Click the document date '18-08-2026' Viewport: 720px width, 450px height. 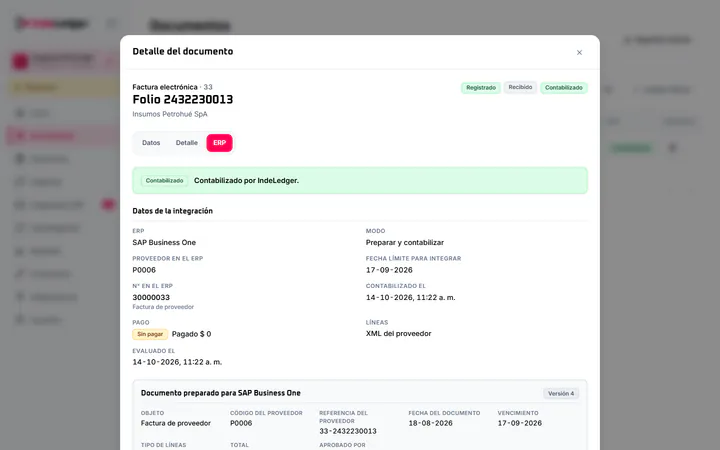pos(431,423)
